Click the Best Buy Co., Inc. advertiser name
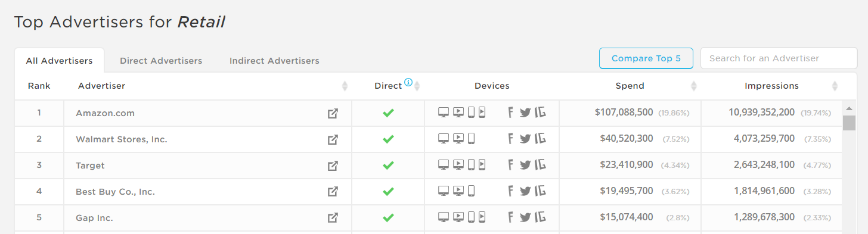The width and height of the screenshot is (868, 234). tap(116, 192)
